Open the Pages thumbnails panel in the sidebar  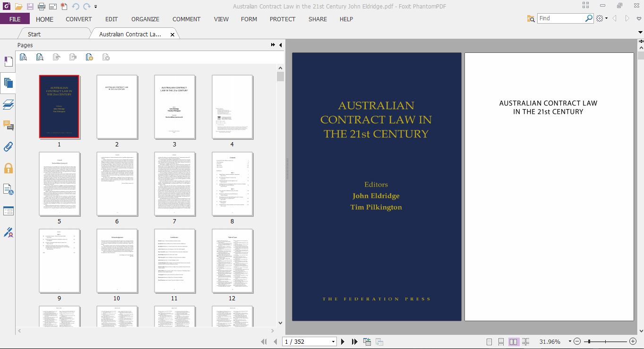pyautogui.click(x=8, y=84)
